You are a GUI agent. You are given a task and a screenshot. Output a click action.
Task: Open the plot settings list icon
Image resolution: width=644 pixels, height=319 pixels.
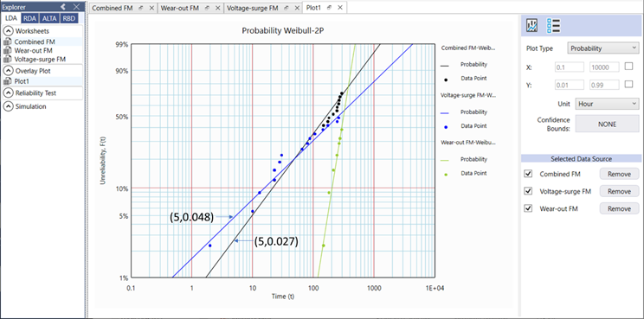click(x=553, y=26)
